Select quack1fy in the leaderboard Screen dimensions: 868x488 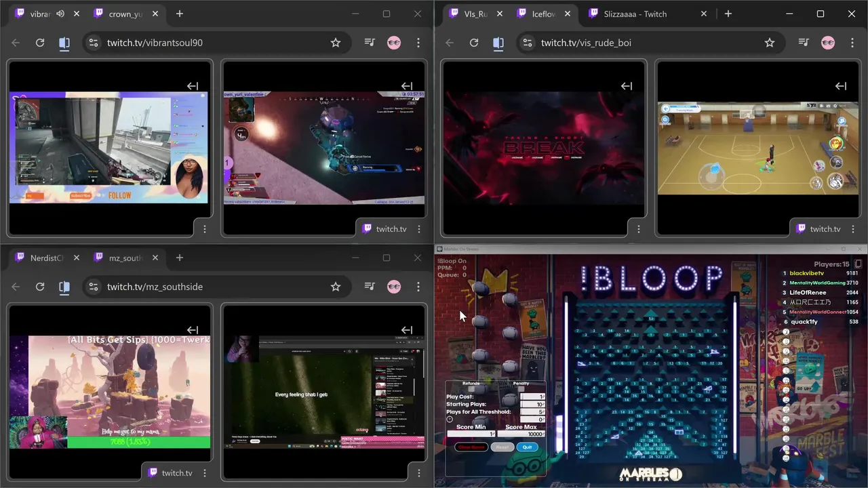click(x=804, y=322)
